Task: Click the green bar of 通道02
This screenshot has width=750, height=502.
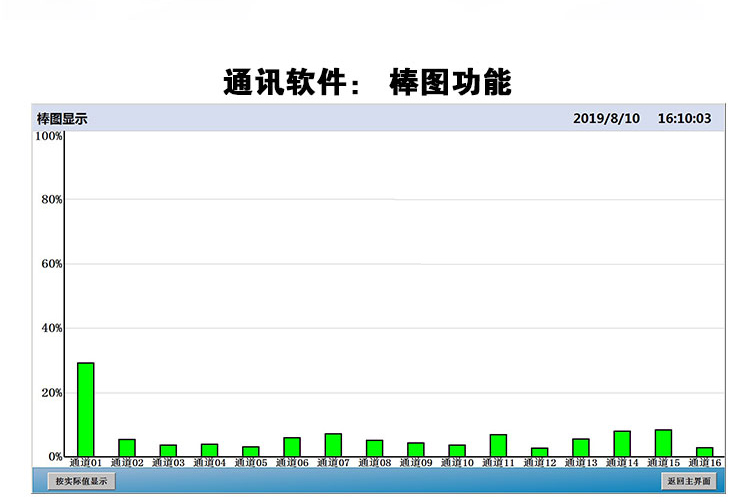Action: [x=127, y=448]
